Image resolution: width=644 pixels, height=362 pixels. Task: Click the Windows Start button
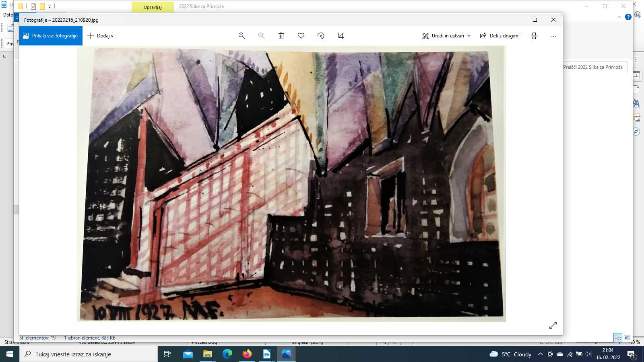point(10,354)
